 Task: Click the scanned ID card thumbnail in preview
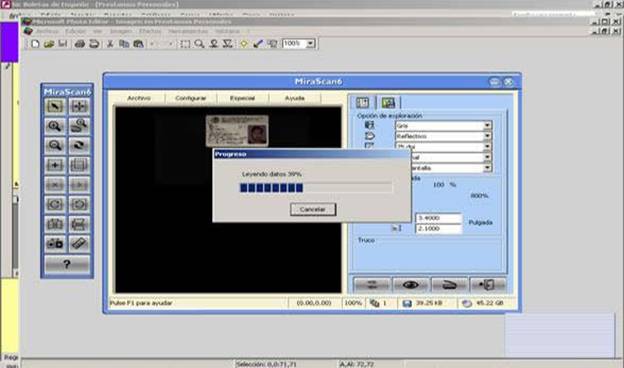(x=237, y=131)
